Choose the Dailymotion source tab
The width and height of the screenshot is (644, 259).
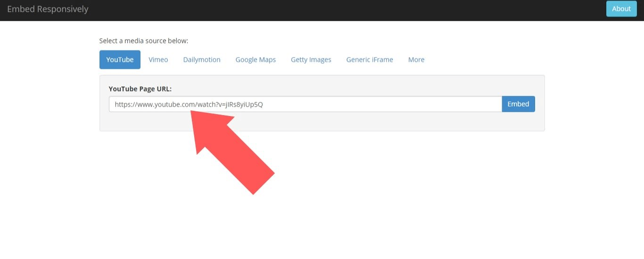point(202,59)
